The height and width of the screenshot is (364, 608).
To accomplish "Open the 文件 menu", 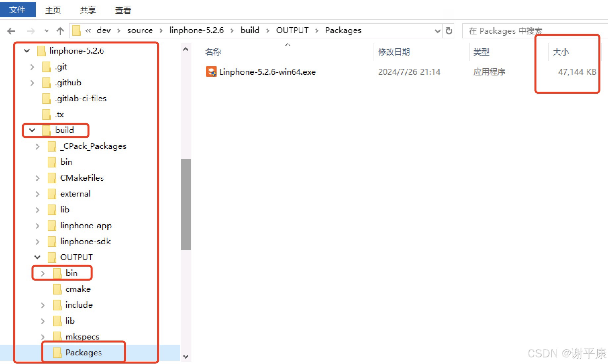I will (18, 10).
